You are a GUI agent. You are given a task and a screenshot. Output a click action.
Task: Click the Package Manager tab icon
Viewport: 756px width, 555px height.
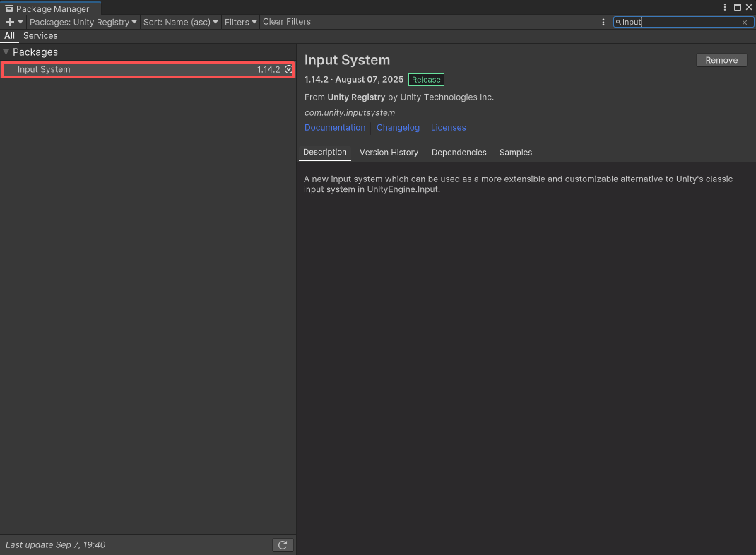(8, 8)
